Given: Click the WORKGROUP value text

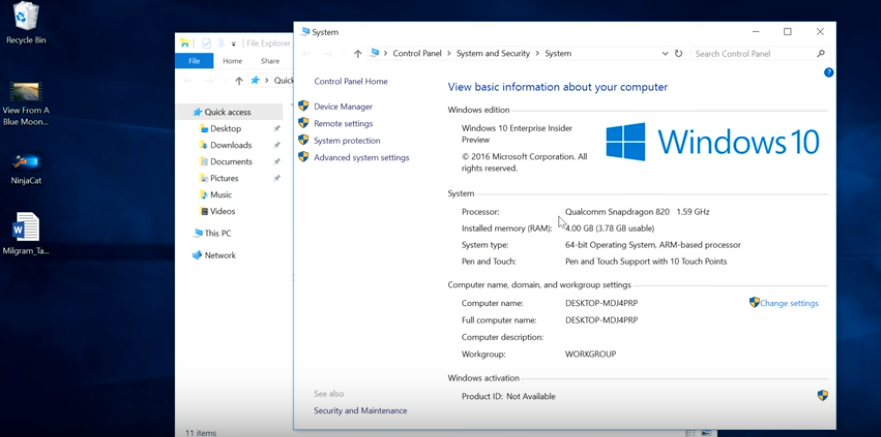Looking at the screenshot, I should pos(591,354).
